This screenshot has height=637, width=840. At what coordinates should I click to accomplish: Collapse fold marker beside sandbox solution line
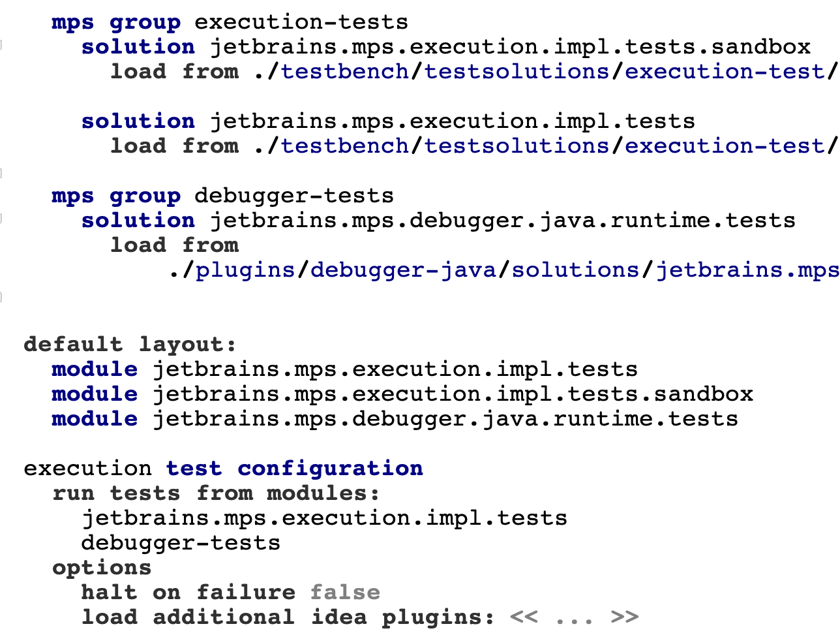click(1, 45)
